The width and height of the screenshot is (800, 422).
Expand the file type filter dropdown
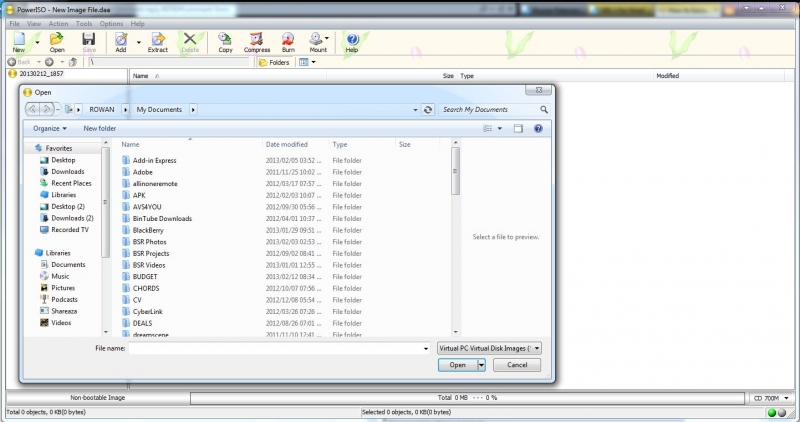pos(490,348)
